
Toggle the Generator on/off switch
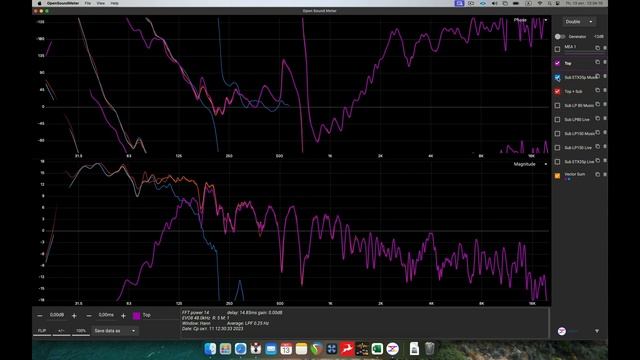560,36
